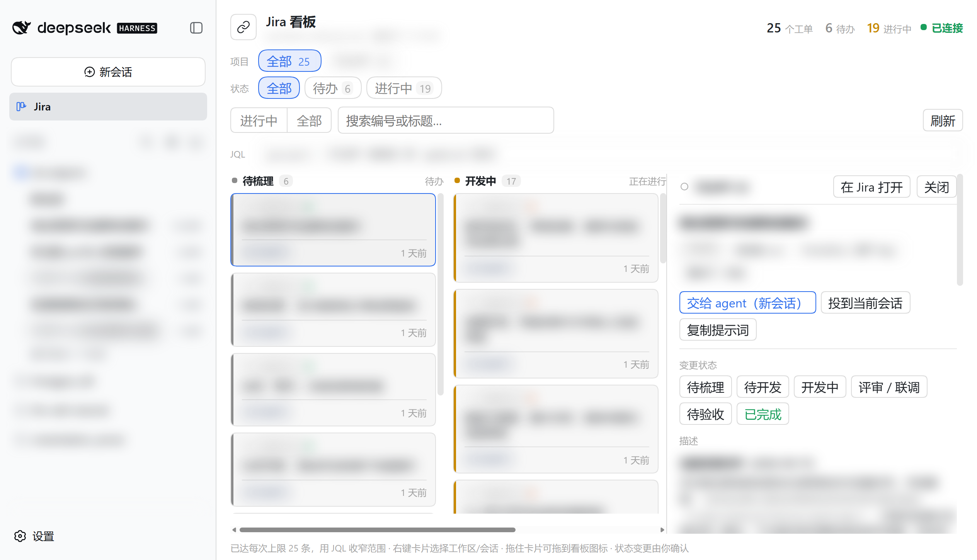Click the 在 Jira 打开 button
Screen dimensions: 977x560
point(872,187)
